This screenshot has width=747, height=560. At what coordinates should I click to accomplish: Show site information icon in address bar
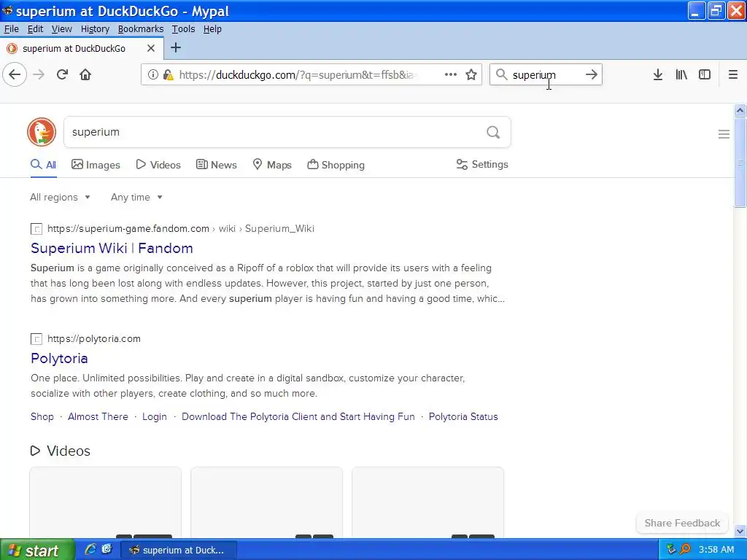152,75
